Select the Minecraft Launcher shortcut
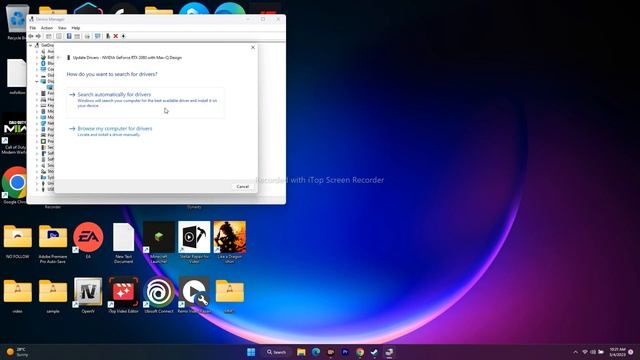 [159, 243]
